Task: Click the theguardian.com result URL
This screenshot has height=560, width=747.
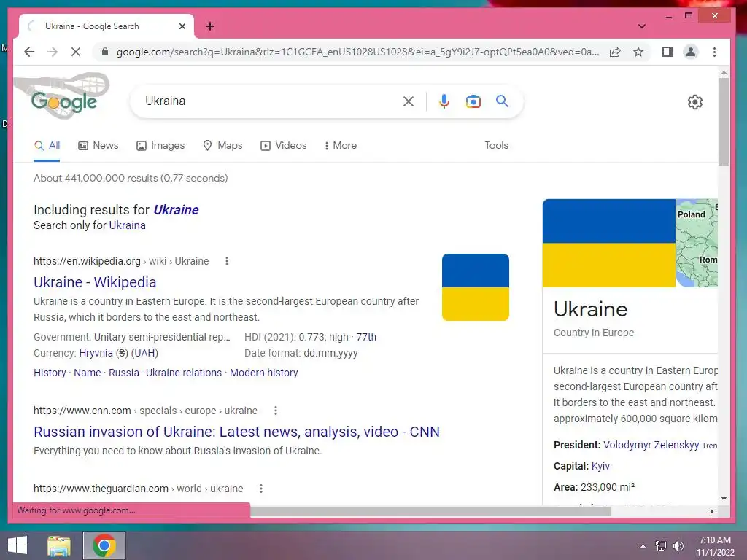Action: pyautogui.click(x=138, y=489)
